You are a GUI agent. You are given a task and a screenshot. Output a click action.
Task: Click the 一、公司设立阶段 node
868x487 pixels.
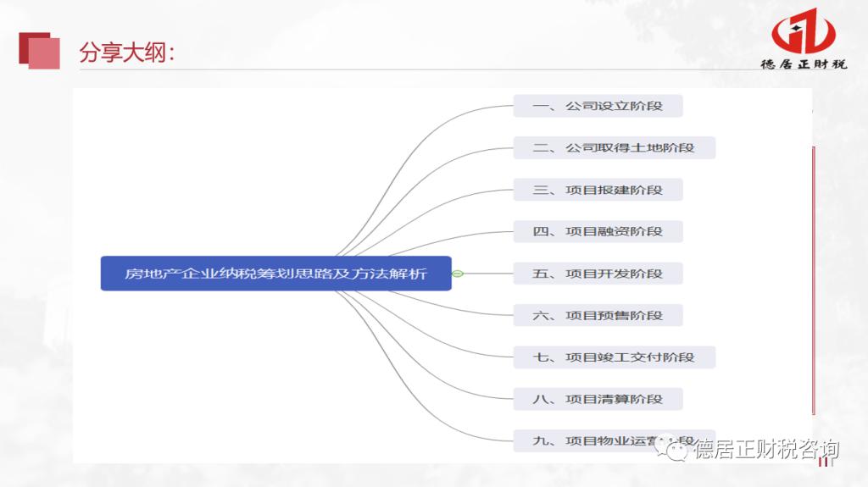(598, 106)
